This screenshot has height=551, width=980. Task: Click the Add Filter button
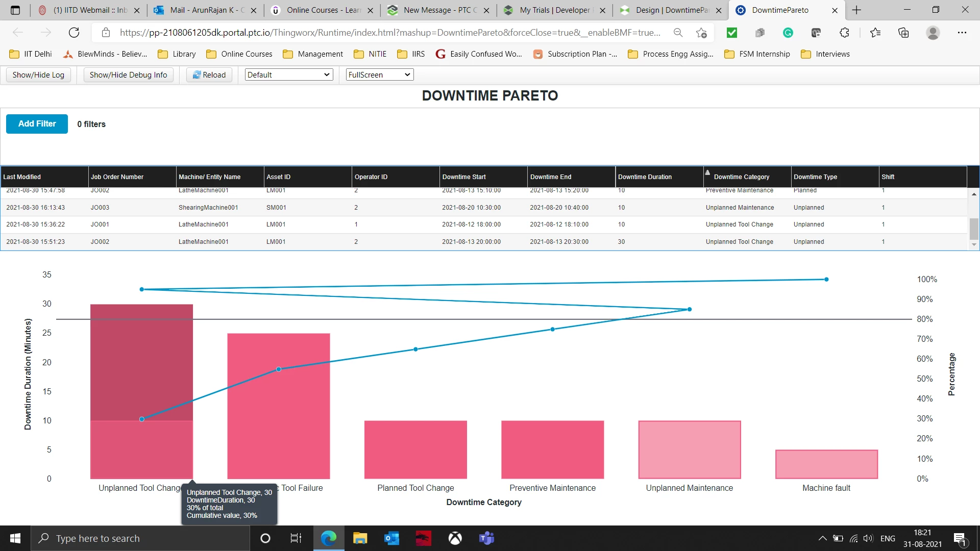pos(37,124)
